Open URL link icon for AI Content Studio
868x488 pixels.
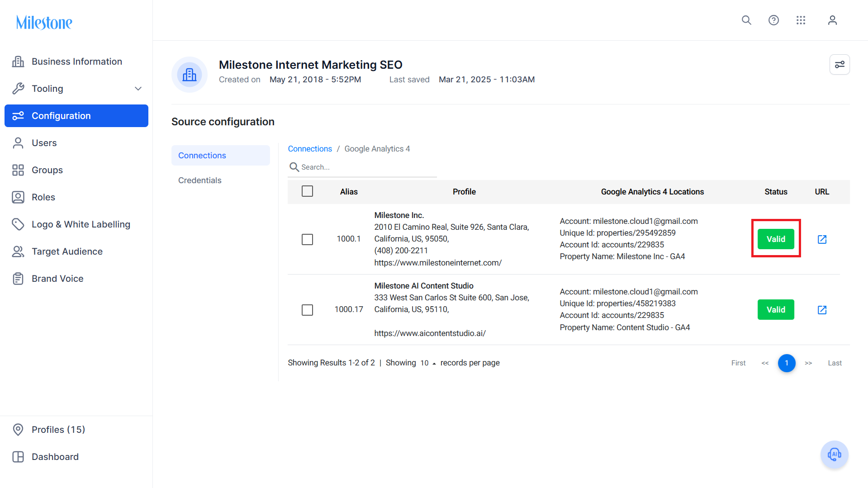click(822, 310)
